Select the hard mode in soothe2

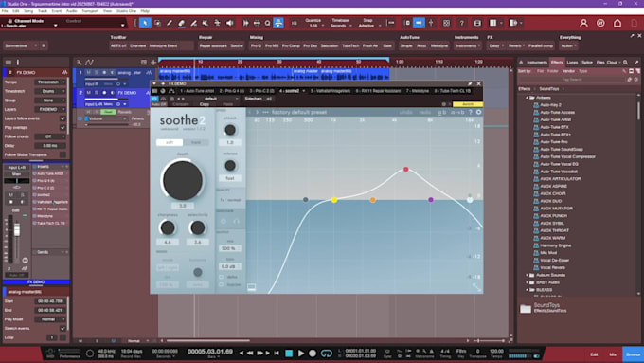pos(196,142)
